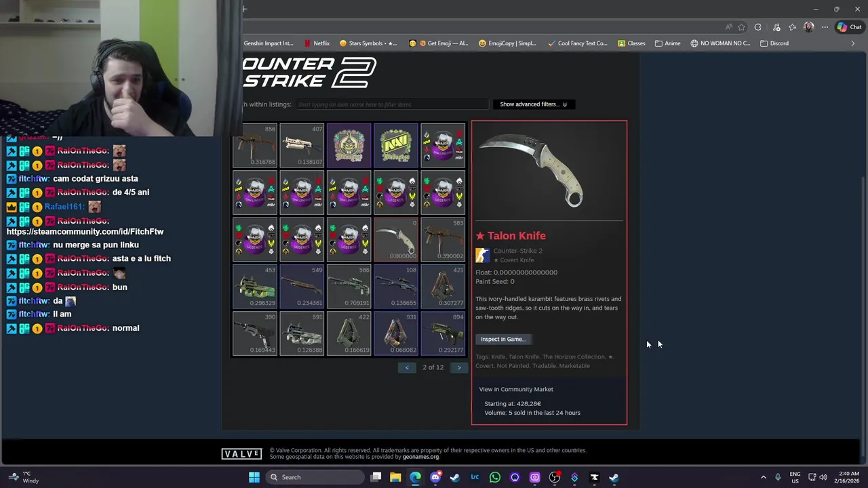Select the Talon Knife with float 0.000000
Image resolution: width=868 pixels, height=488 pixels.
click(x=396, y=239)
